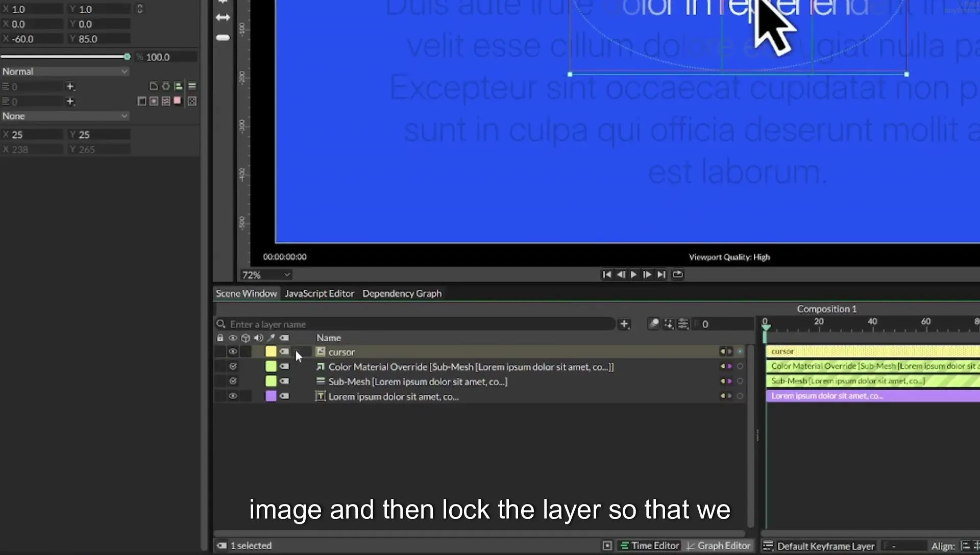Toggle the solo circle on Lorem ipsum layer
Viewport: 980px width, 555px height.
[740, 396]
